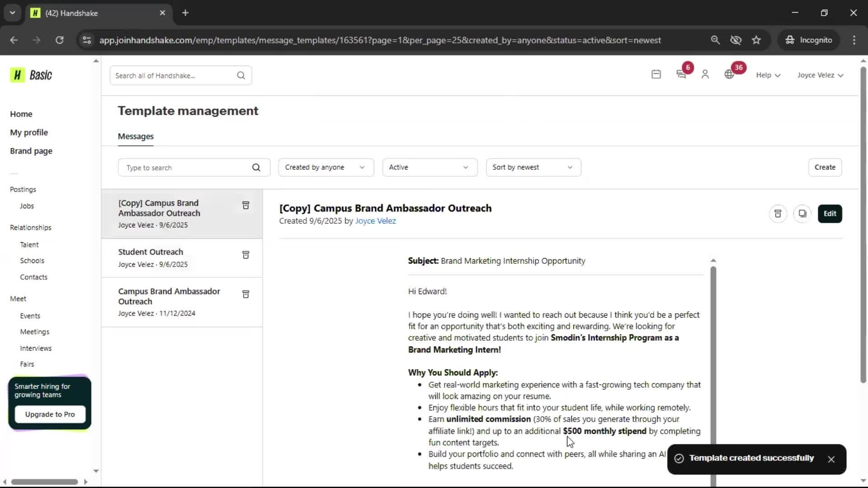Expand the Active status filter
The height and width of the screenshot is (488, 868).
pyautogui.click(x=429, y=167)
